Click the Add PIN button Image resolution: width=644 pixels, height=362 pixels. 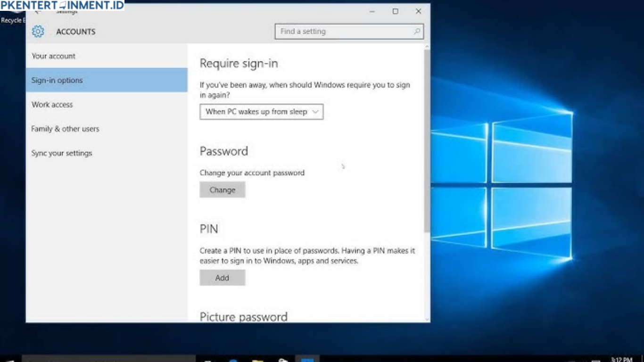tap(223, 278)
